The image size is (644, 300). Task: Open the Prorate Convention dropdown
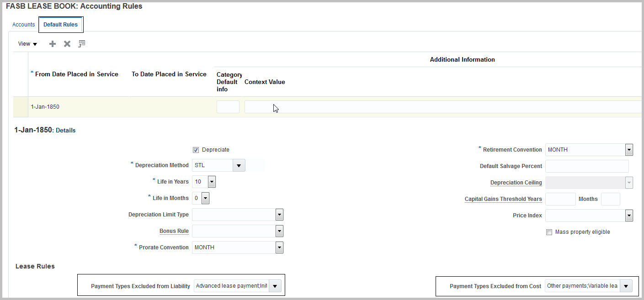click(x=279, y=247)
